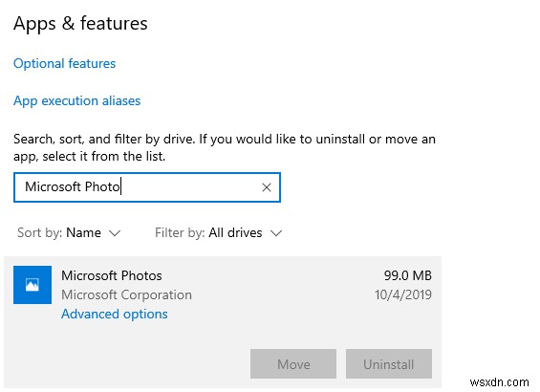The width and height of the screenshot is (540, 392).
Task: Click the Uninstall button
Action: click(x=389, y=364)
